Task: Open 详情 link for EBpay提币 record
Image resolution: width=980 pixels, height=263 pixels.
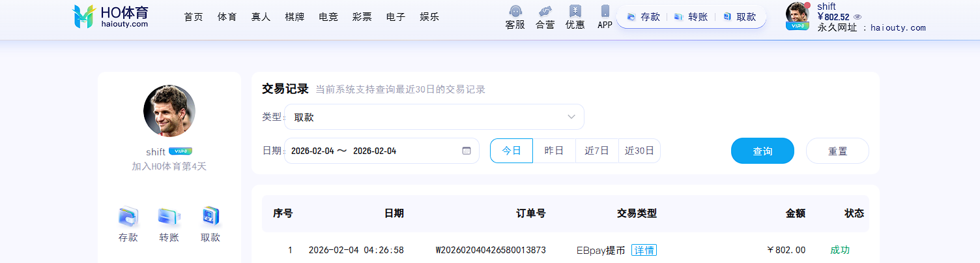Action: pyautogui.click(x=644, y=250)
